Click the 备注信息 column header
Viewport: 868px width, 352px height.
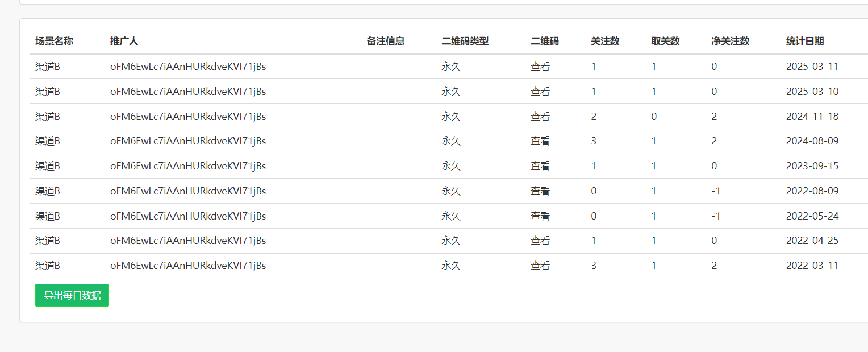point(386,41)
